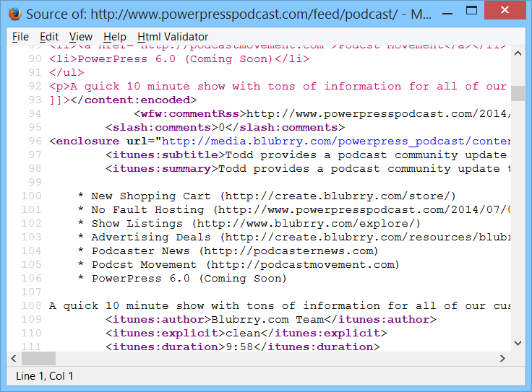Screen dimensions: 532x392
Task: Click the horizontal scrollbar right arrow
Action: point(502,359)
